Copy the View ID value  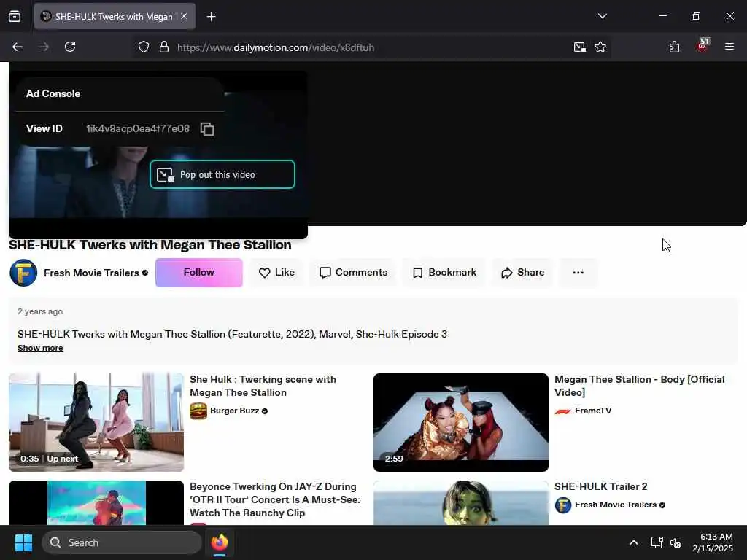[207, 129]
